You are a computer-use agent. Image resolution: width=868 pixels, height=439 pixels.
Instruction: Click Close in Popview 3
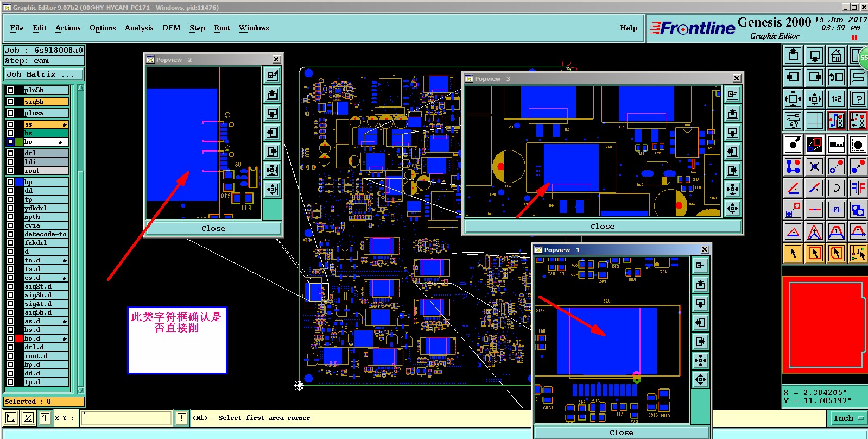click(x=603, y=227)
